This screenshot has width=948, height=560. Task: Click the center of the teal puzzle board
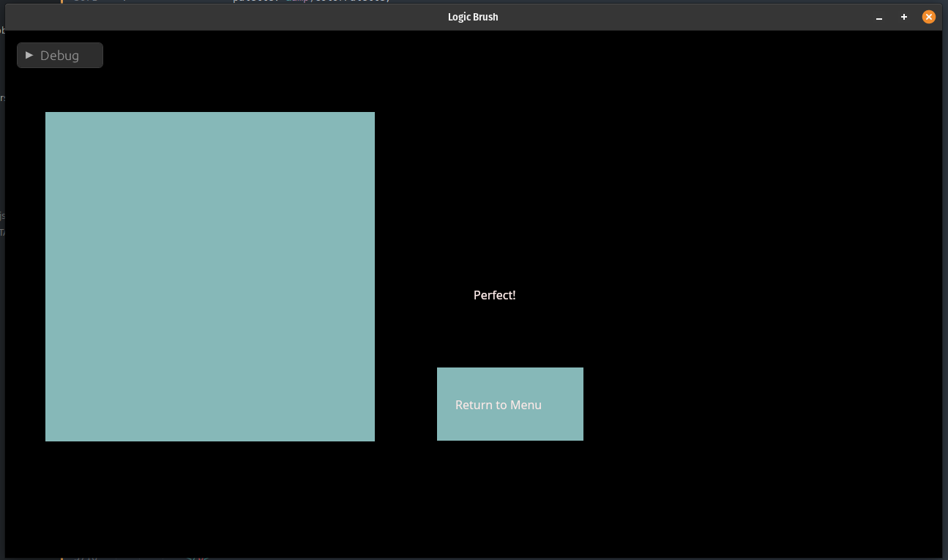210,277
